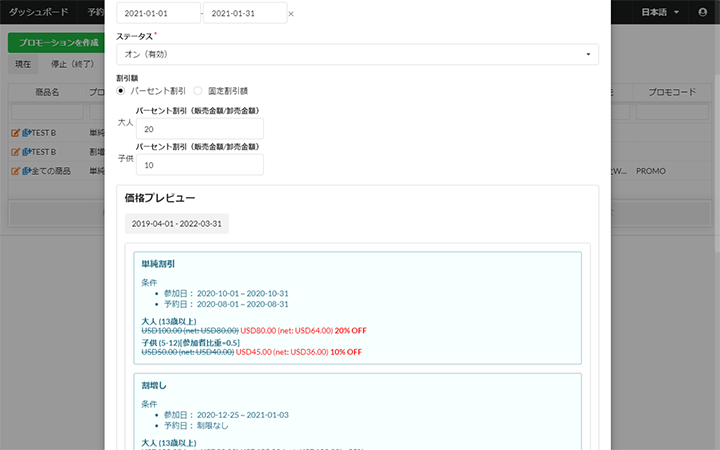Open the ステータス dropdown showing オン（有効）
Screen dimensions: 720x450
[x=357, y=54]
